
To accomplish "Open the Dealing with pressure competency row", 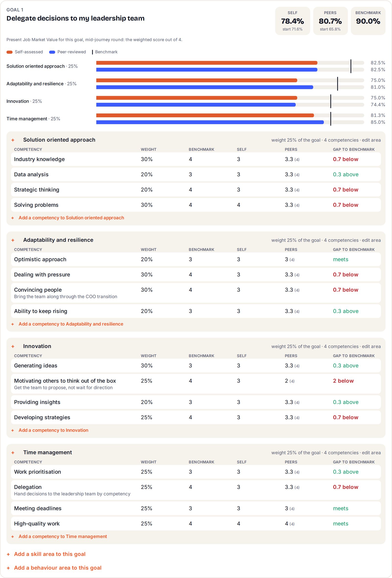I will 196,274.
